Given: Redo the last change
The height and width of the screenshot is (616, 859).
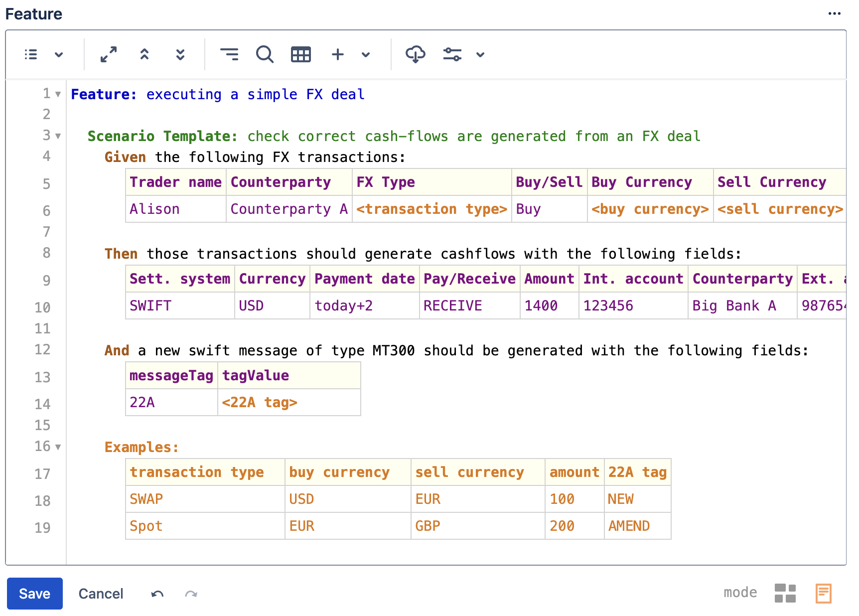Looking at the screenshot, I should click(191, 594).
